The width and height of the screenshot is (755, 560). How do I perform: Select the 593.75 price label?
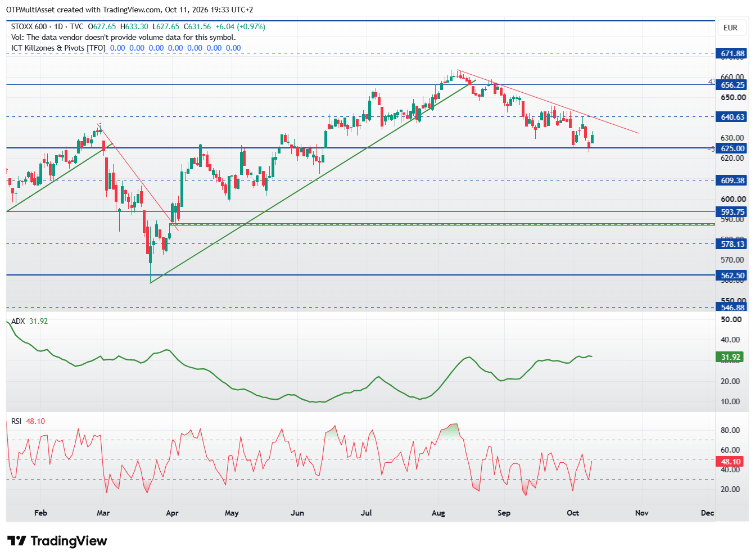(732, 212)
